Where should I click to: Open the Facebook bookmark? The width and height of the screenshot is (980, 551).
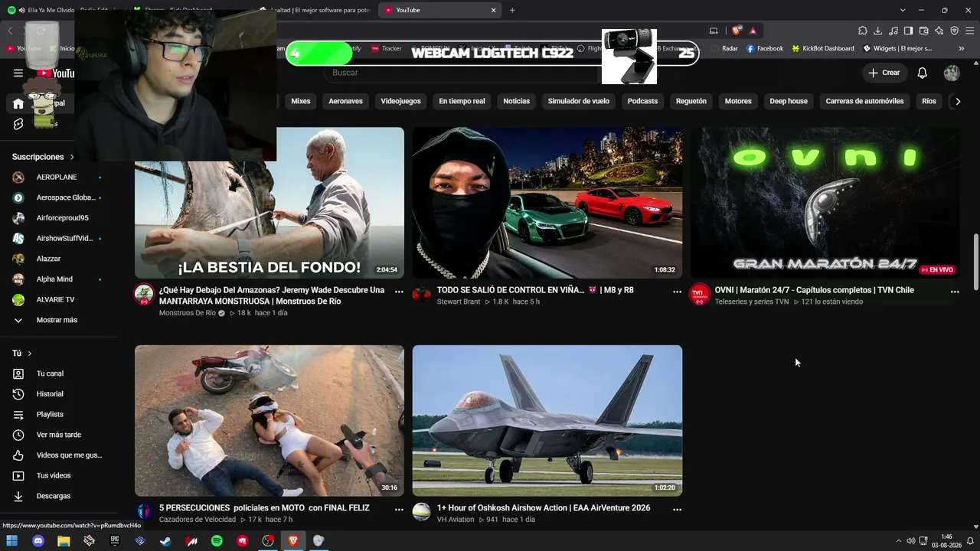764,48
